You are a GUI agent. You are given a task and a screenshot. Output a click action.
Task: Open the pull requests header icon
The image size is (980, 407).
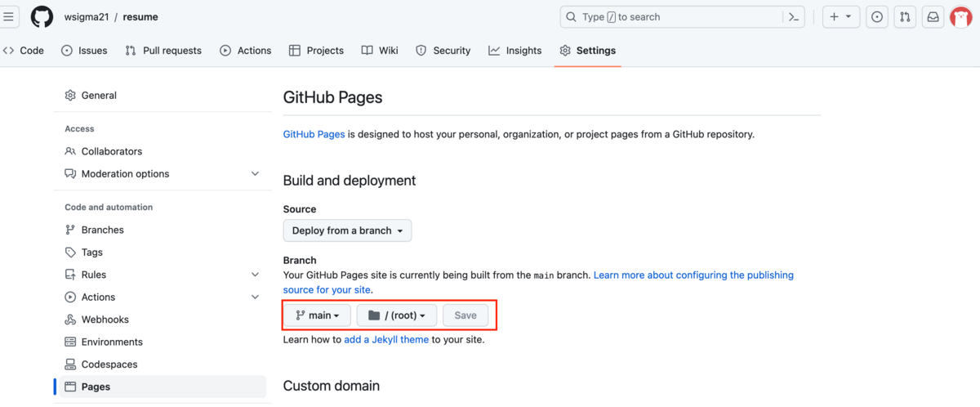coord(905,16)
